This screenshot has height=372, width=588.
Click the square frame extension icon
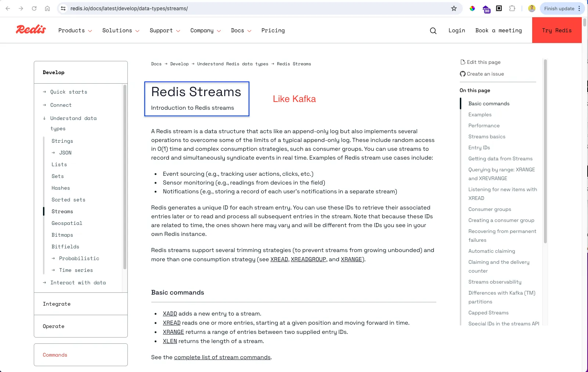[x=499, y=8]
